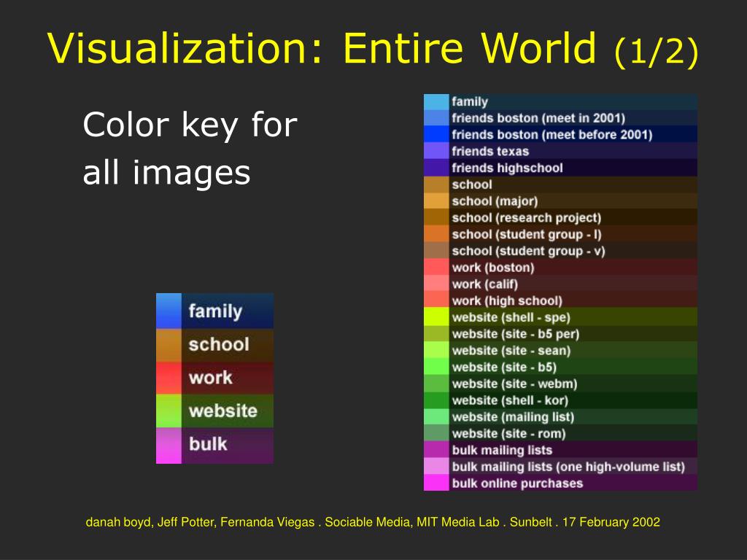Click the swatch for bulk mailing lists (one high-volume list)
Image resolution: width=747 pixels, height=560 pixels.
tap(436, 467)
